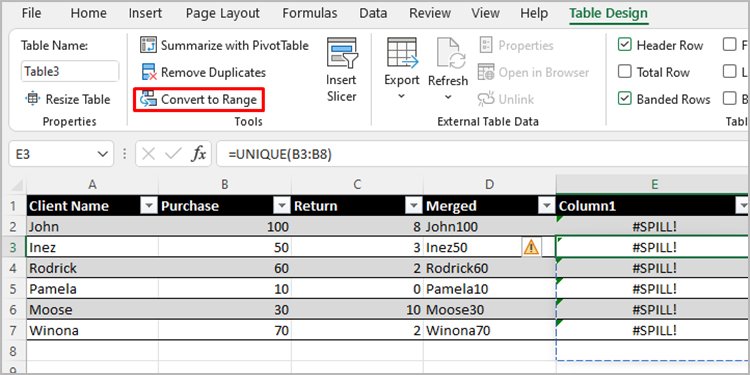The image size is (750, 375).
Task: Click the fx insert function icon
Action: pyautogui.click(x=199, y=154)
